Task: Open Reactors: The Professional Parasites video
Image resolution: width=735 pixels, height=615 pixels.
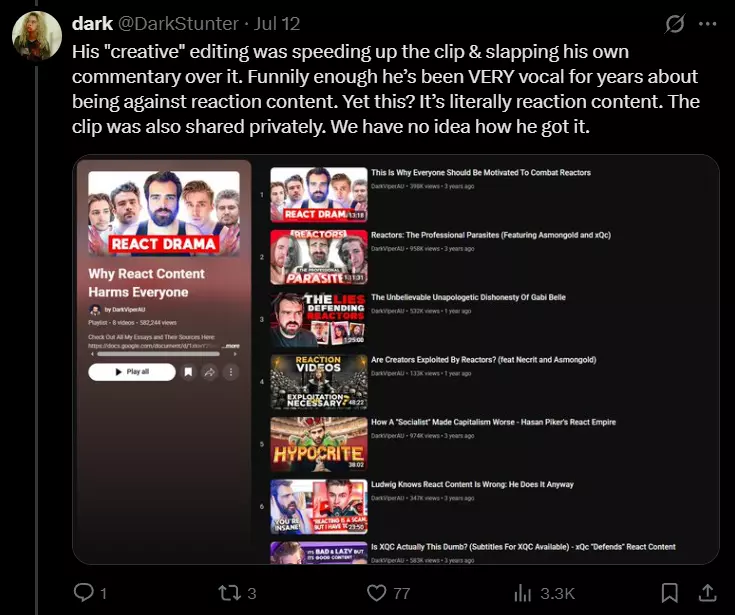Action: pyautogui.click(x=491, y=235)
